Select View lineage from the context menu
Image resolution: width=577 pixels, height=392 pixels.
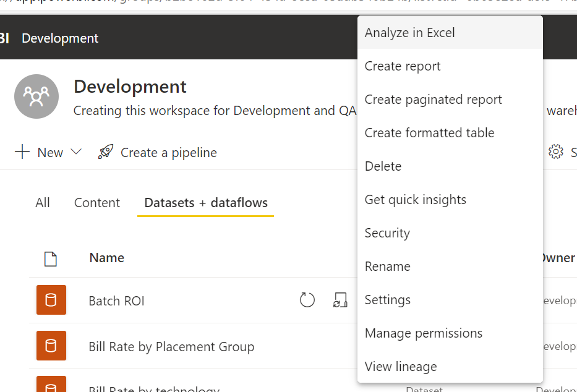pos(401,366)
